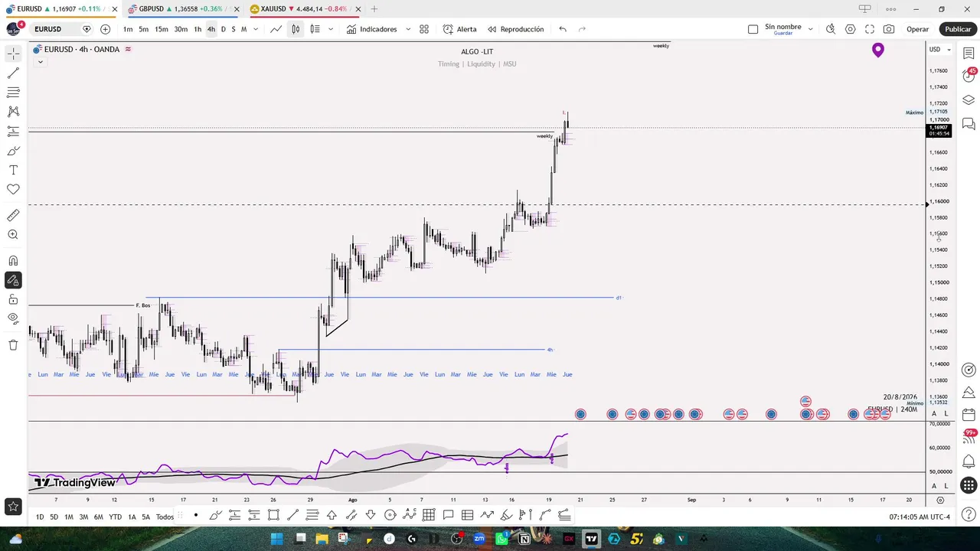This screenshot has height=551, width=980.
Task: Toggle hide all drawings eye icon
Action: tap(13, 318)
